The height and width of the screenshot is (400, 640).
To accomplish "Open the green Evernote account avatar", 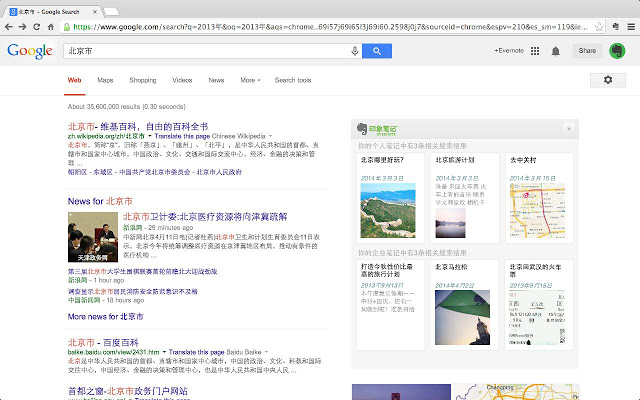I will click(617, 51).
